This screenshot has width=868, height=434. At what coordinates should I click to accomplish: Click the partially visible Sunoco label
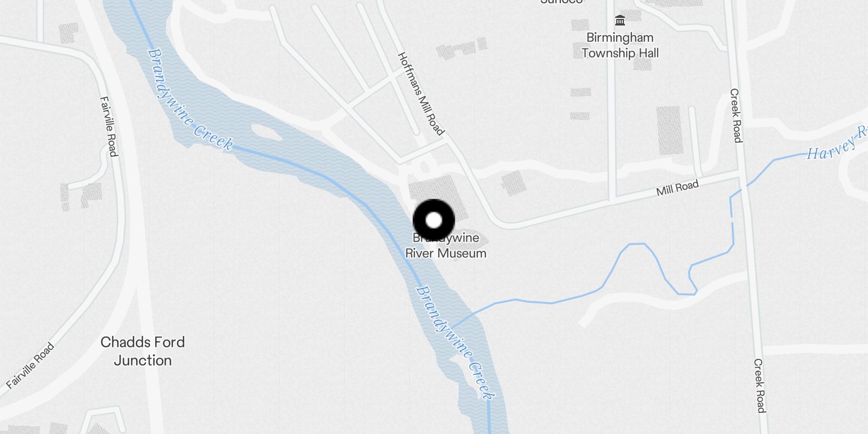561,2
